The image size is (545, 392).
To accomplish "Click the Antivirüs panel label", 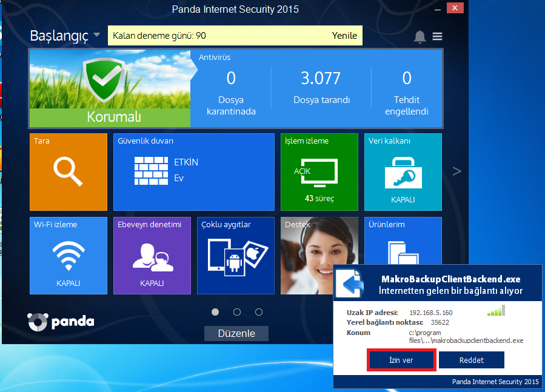I will click(215, 58).
